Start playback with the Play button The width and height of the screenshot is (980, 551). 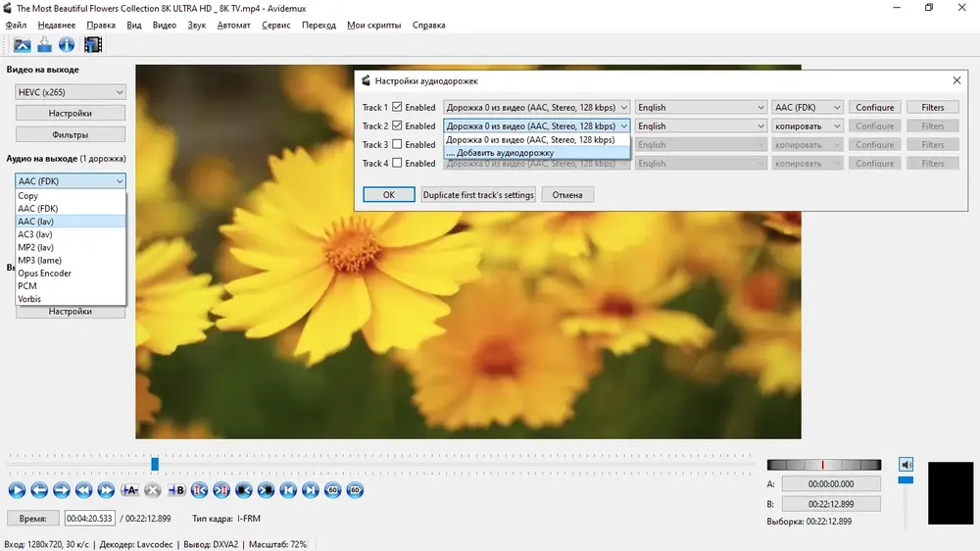[17, 490]
